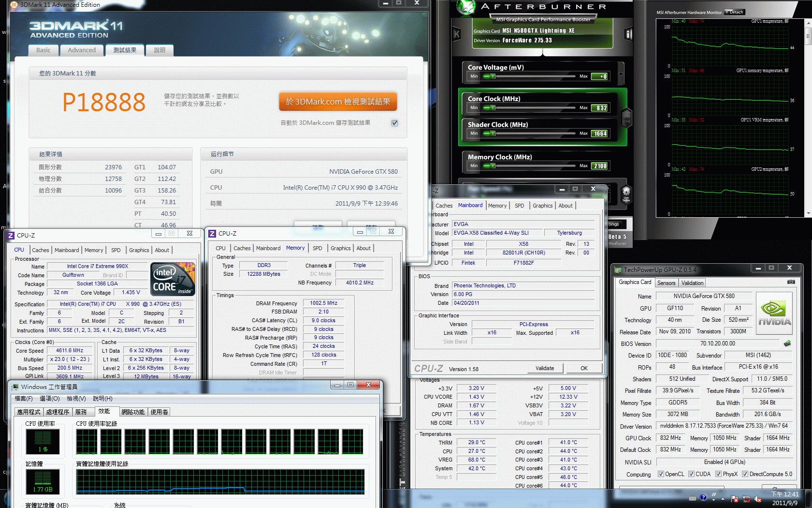Click the muted volume tray icon

tap(757, 499)
